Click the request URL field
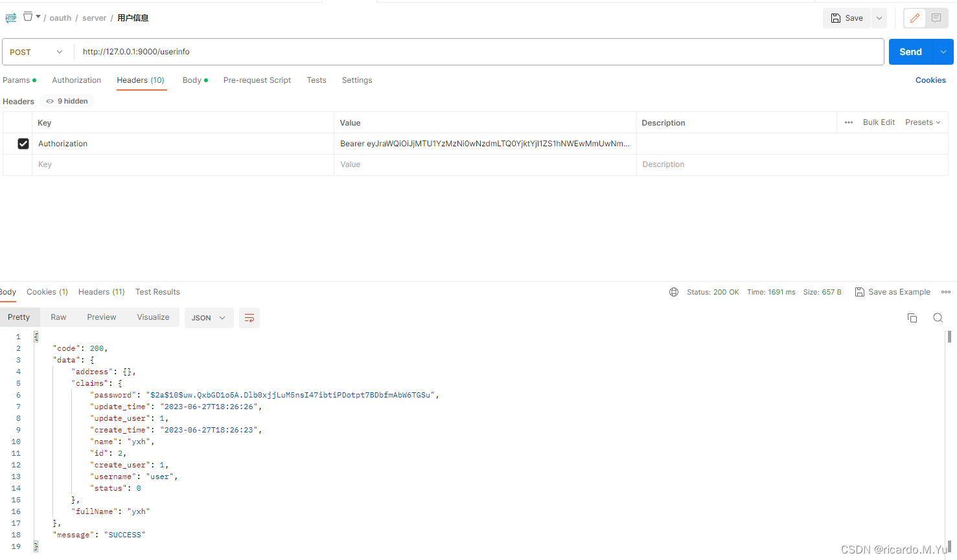This screenshot has width=957, height=560. coord(479,52)
